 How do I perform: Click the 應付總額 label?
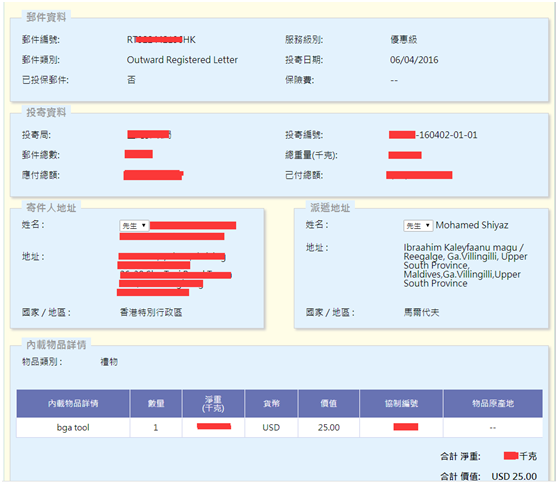[x=41, y=175]
